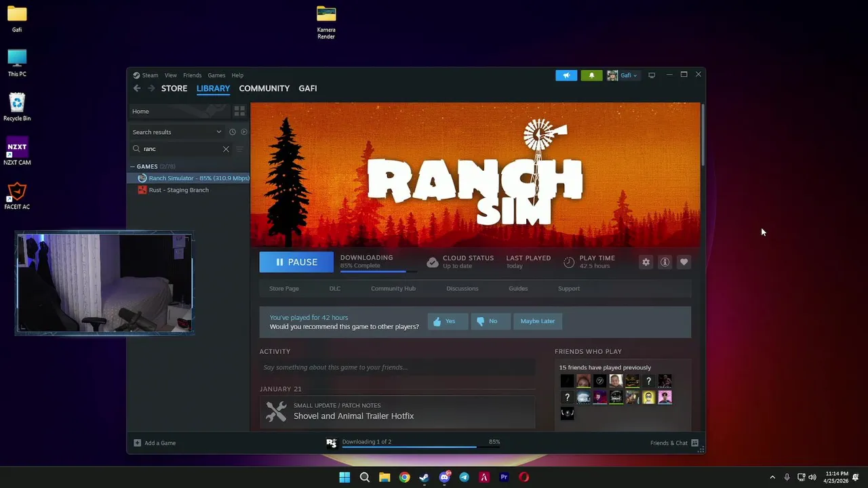Go back with the left arrow in Steam

pyautogui.click(x=137, y=88)
